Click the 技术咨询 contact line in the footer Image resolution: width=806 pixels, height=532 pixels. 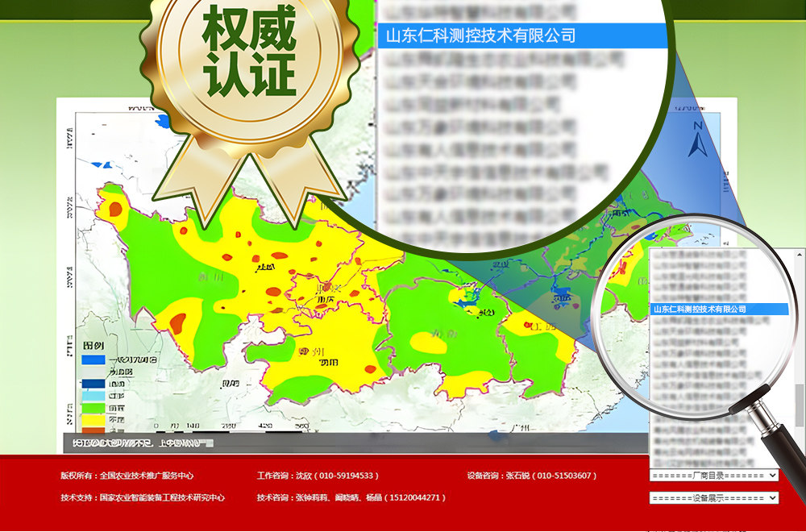351,497
